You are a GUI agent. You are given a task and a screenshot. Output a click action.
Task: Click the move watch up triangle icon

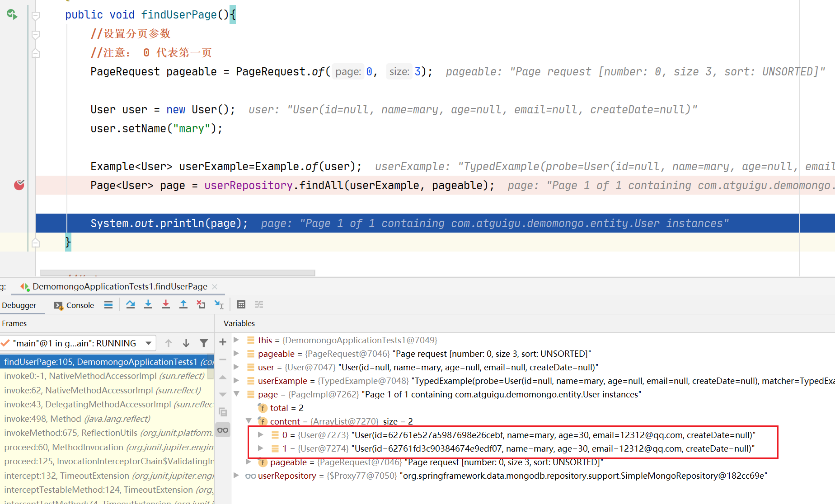(x=223, y=377)
